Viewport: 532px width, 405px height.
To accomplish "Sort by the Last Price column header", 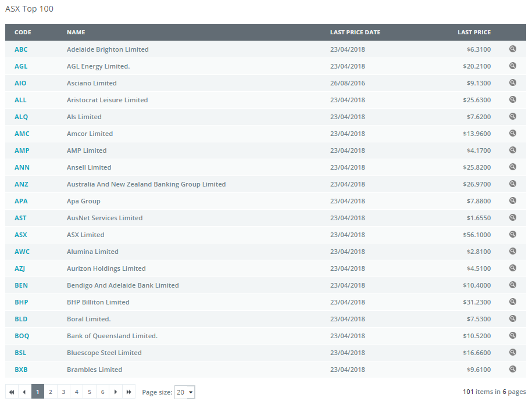I will [x=474, y=33].
